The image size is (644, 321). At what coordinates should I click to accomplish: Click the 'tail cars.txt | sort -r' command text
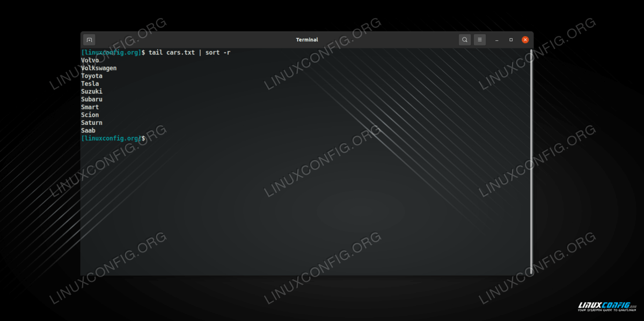189,53
